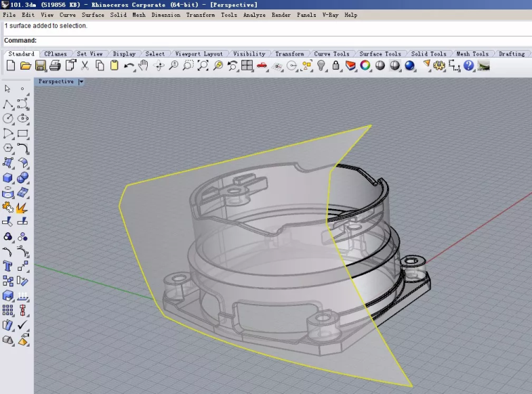Click the color wheel icon
The image size is (532, 394).
(365, 66)
